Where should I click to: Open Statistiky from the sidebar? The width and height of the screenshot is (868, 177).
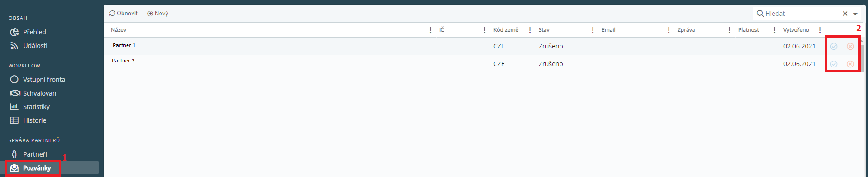click(x=30, y=107)
